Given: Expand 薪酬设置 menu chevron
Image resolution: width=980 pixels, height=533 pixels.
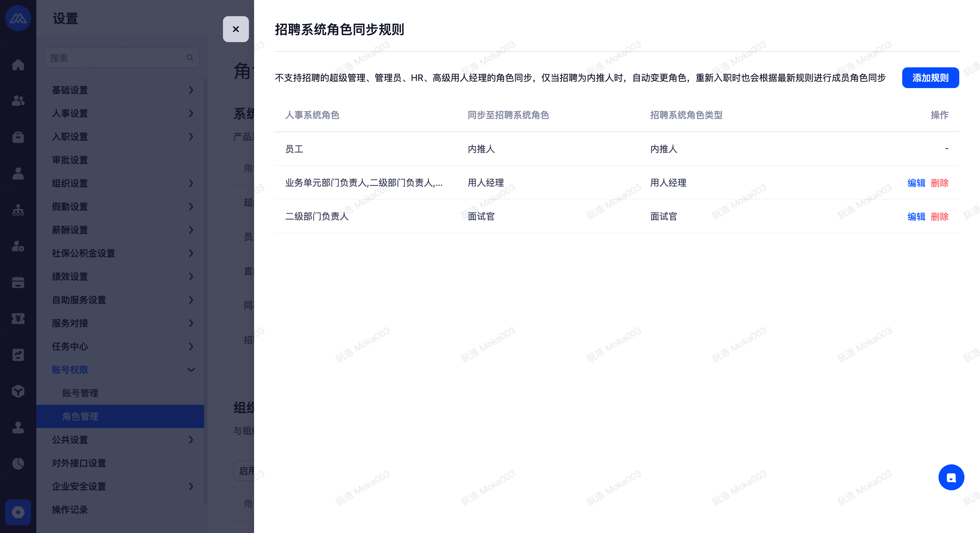Looking at the screenshot, I should point(191,230).
